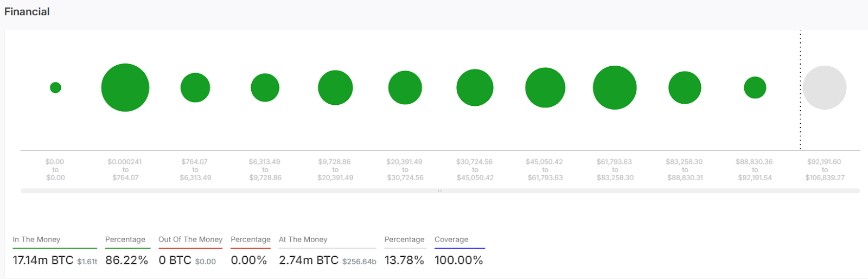Click the 86.22% percentage value
868x279 pixels.
[127, 260]
